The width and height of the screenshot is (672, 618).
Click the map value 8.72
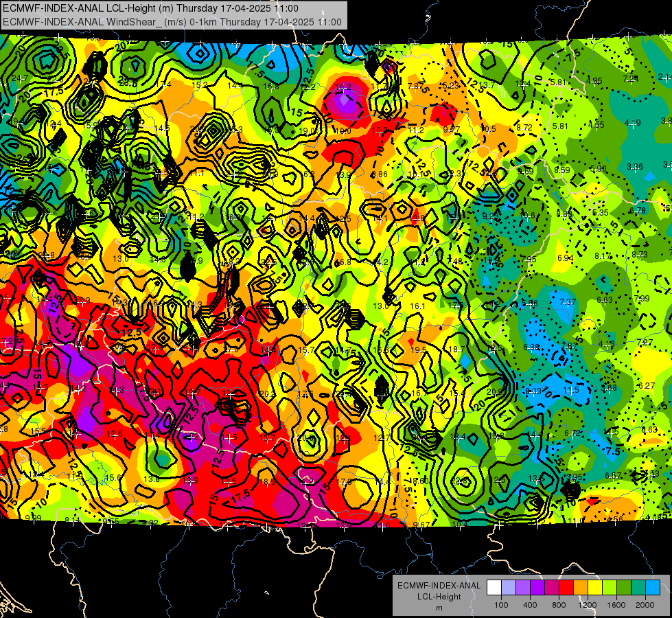pos(524,127)
